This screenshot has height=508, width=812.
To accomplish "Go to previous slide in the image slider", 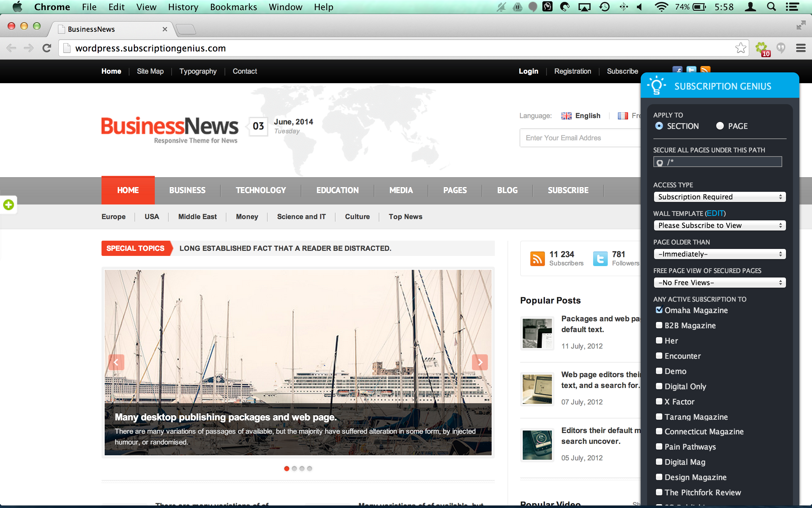I will (116, 362).
